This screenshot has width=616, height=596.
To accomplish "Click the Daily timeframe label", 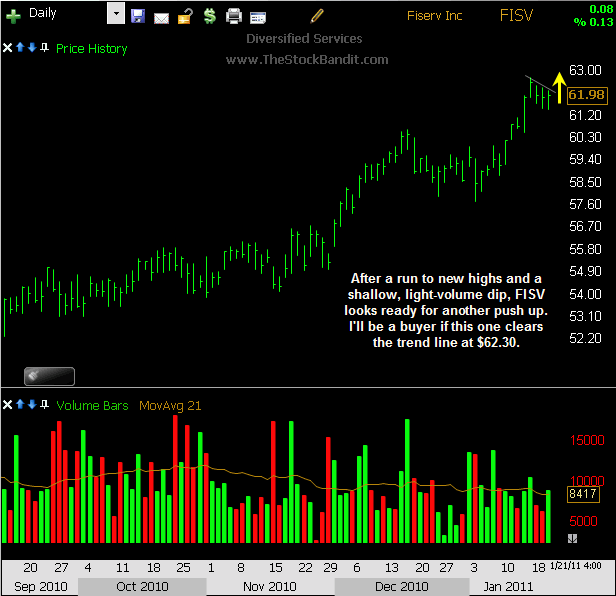I will pos(43,13).
